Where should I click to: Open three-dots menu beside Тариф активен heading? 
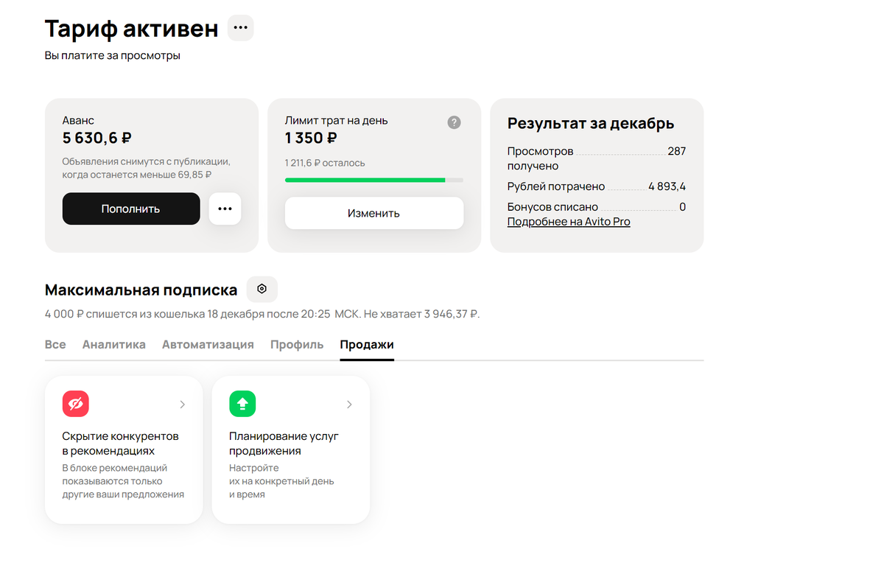240,28
